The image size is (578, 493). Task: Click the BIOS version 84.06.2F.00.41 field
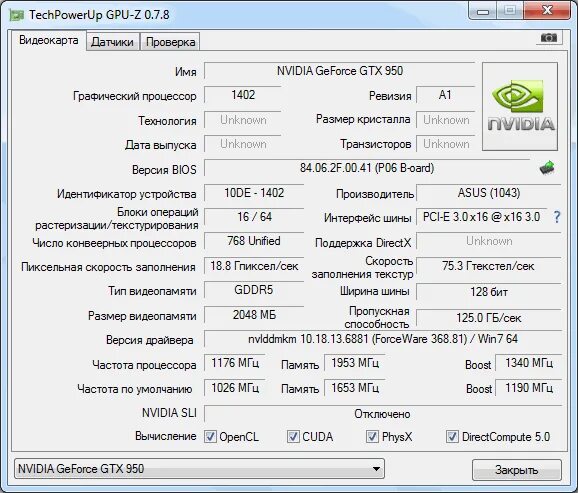(367, 168)
